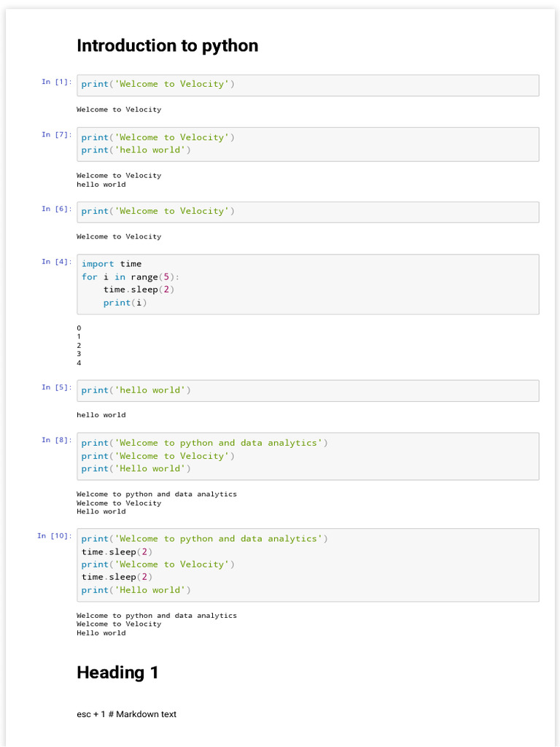The image size is (560, 747).
Task: Click inside the In [7] code cell
Action: tap(307, 144)
